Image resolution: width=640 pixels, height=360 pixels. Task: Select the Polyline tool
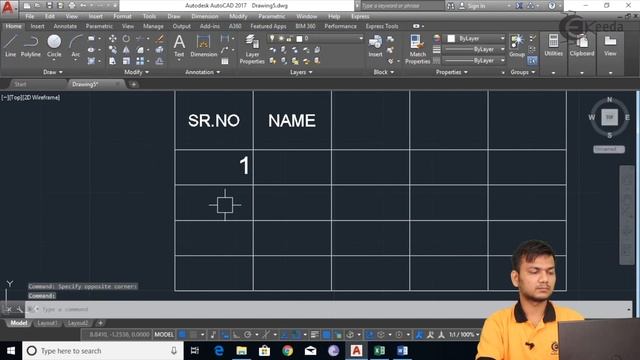pyautogui.click(x=31, y=45)
